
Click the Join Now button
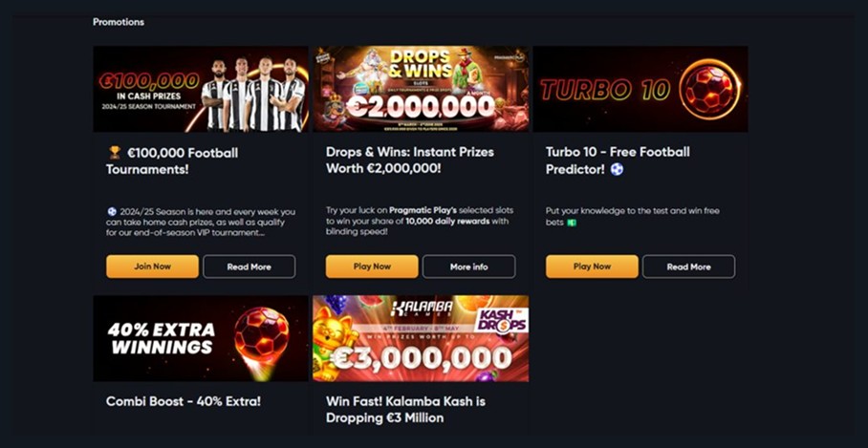152,267
